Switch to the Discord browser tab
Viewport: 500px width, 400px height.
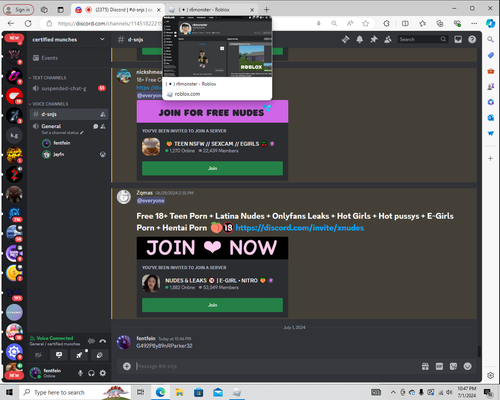click(x=118, y=10)
